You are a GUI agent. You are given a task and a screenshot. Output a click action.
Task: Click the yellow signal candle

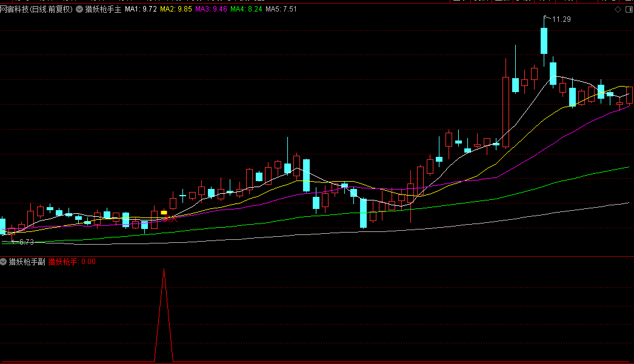pyautogui.click(x=164, y=213)
